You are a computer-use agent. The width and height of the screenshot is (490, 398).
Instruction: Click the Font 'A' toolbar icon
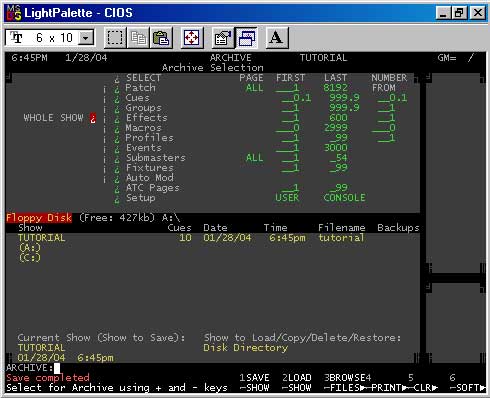(x=276, y=38)
